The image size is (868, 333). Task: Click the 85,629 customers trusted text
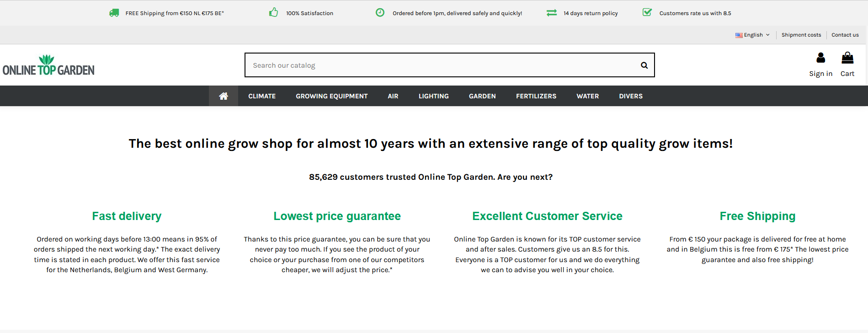pos(431,177)
